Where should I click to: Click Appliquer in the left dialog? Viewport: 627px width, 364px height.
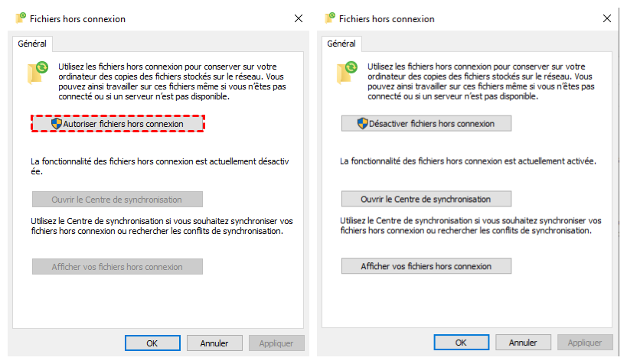coord(276,343)
